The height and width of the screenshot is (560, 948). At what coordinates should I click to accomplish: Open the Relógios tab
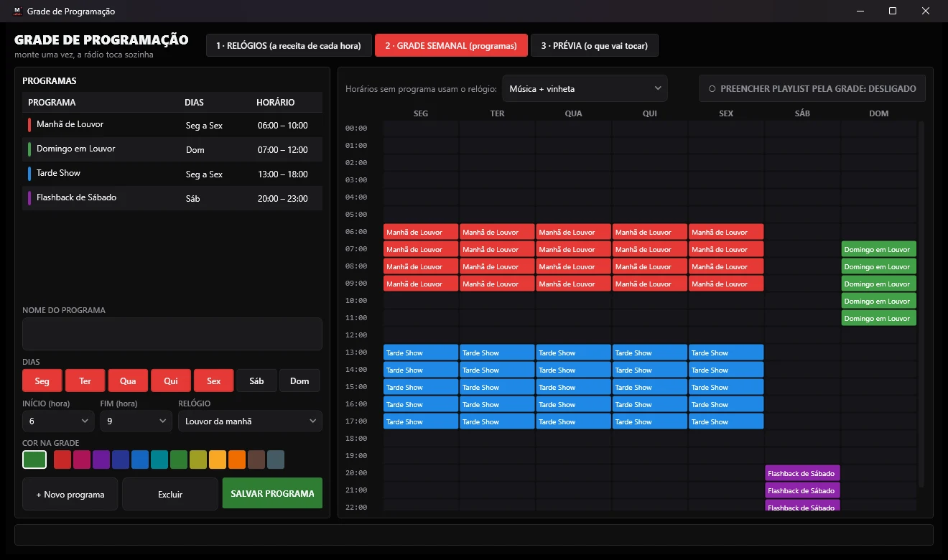click(x=289, y=45)
